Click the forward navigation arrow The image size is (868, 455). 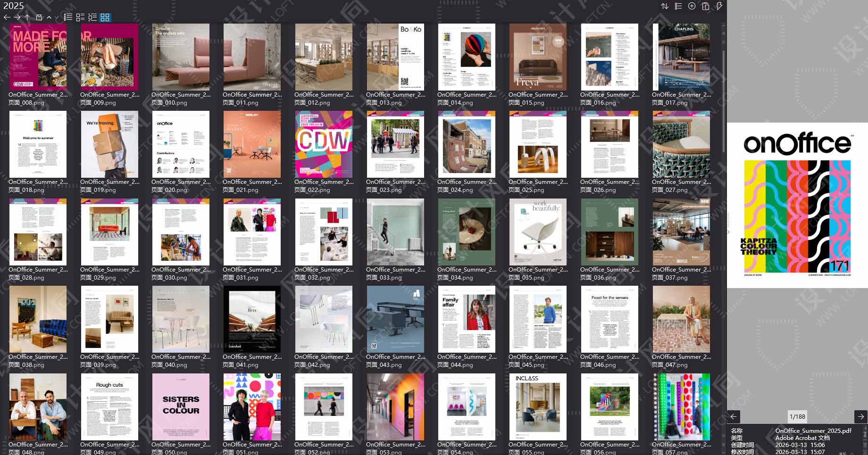tap(17, 17)
